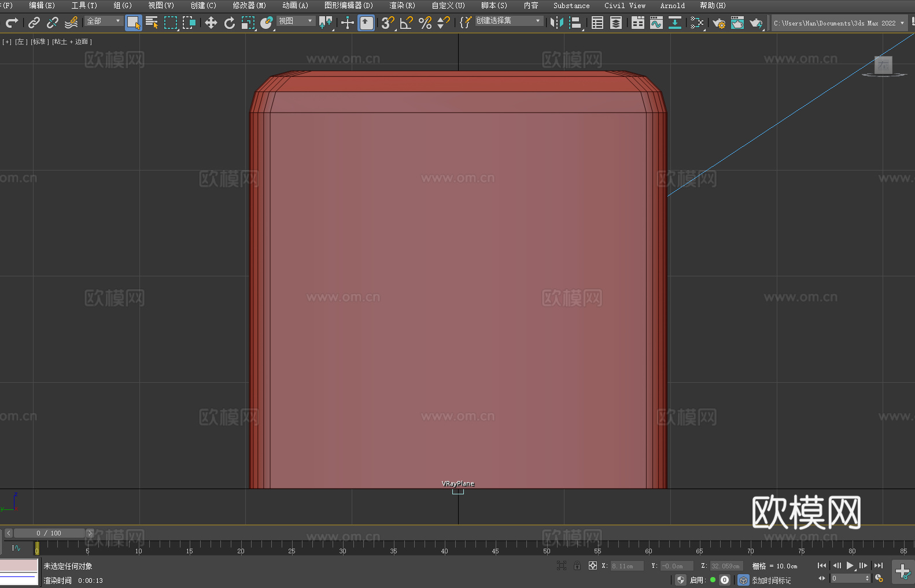Click next frame arrow on time slider
The width and height of the screenshot is (915, 588).
pos(90,533)
